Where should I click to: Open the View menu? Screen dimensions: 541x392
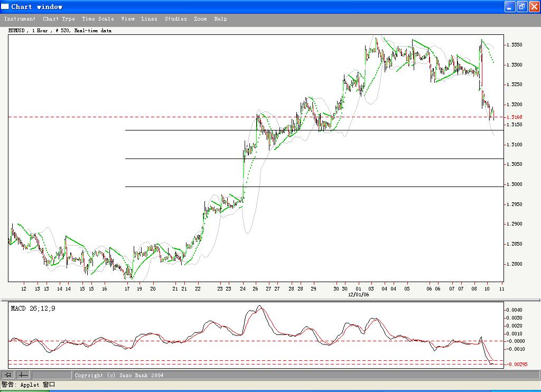(x=128, y=18)
